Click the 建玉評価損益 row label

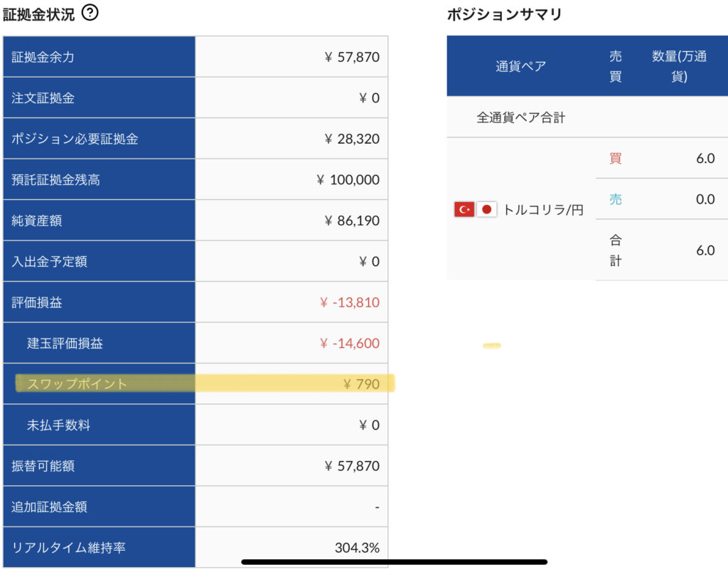click(65, 344)
